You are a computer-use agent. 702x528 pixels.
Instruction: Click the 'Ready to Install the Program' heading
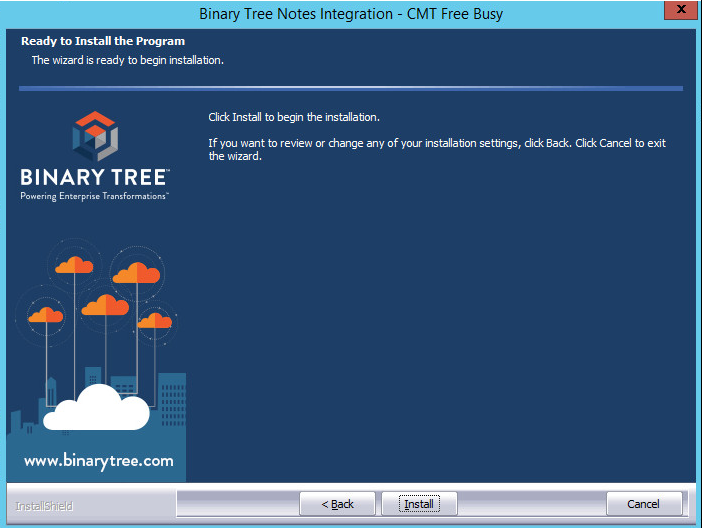pyautogui.click(x=103, y=41)
